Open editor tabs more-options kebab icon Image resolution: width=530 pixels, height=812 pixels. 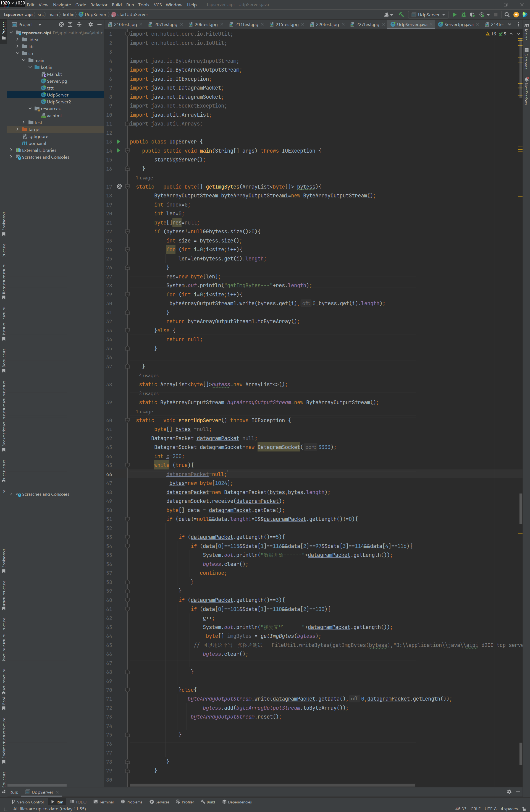click(518, 24)
